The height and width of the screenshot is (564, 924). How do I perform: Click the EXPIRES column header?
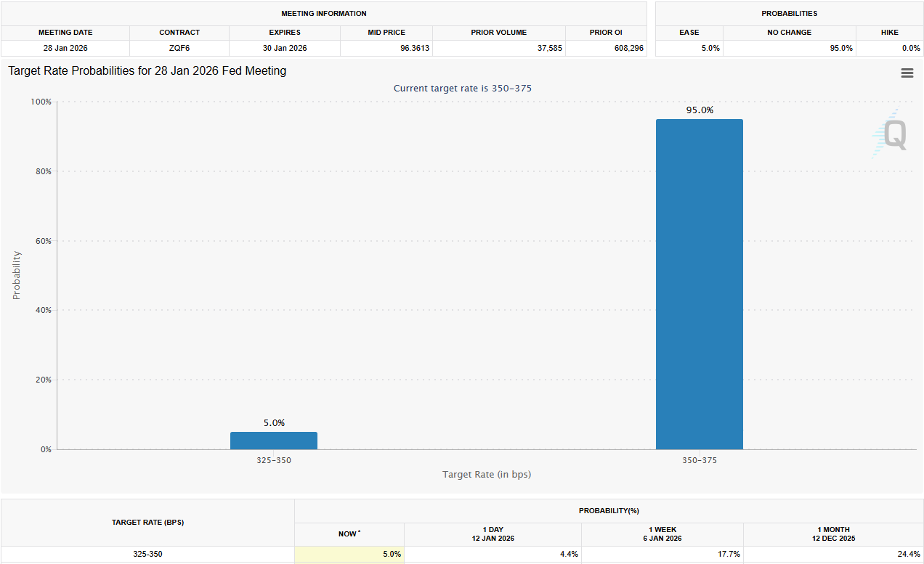[x=284, y=32]
